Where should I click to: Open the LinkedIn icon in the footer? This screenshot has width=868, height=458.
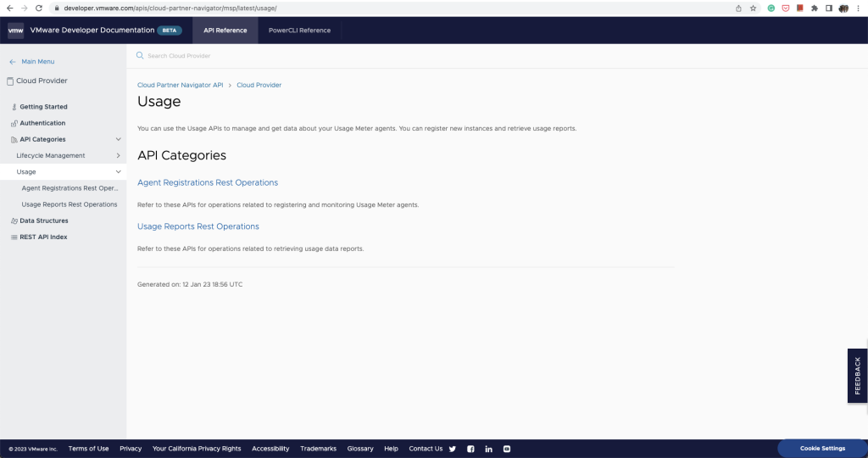489,450
